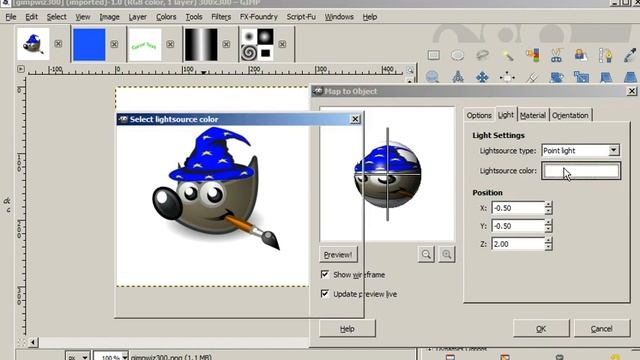This screenshot has width=640, height=360.
Task: Decrease the Z position spinner value
Action: click(x=549, y=247)
